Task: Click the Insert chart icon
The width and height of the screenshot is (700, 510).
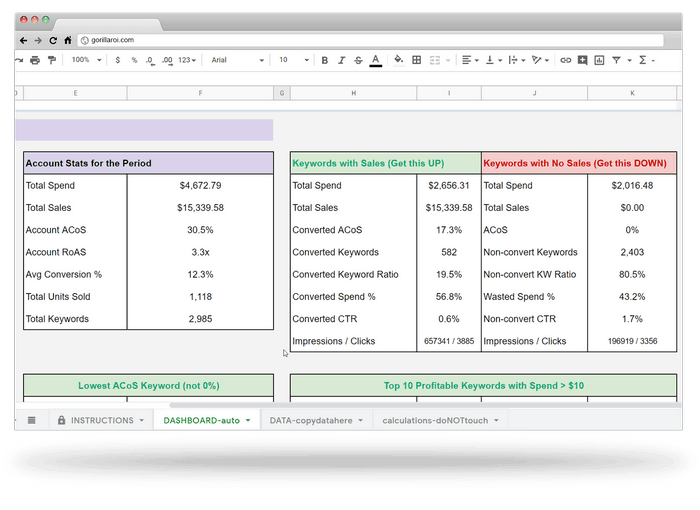Action: [x=599, y=60]
